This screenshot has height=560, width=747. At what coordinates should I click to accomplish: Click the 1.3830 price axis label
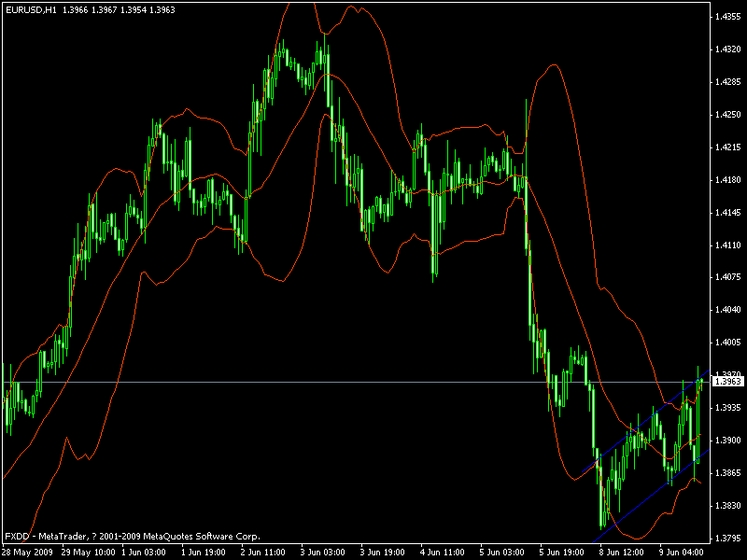[728, 506]
